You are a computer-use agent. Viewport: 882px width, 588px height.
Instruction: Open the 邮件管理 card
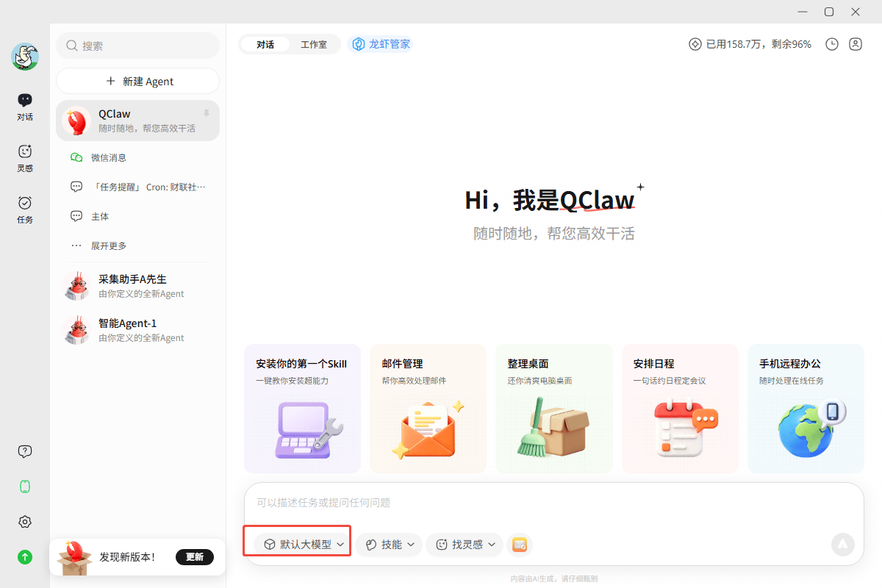(x=428, y=409)
